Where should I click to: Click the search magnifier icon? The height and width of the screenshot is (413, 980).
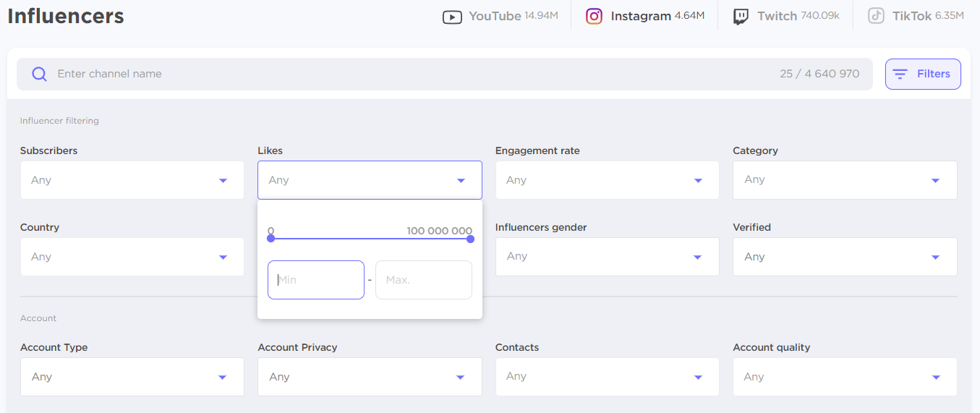(40, 74)
